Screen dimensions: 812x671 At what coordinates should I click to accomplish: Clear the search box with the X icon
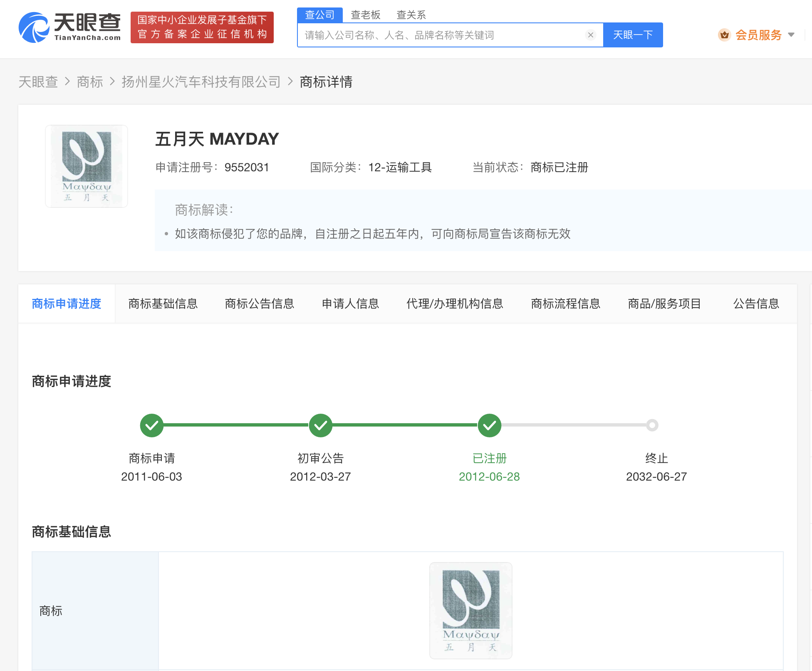(x=590, y=35)
